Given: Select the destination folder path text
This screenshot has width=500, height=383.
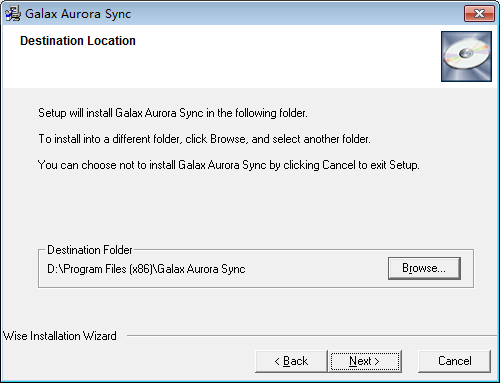Looking at the screenshot, I should 146,269.
